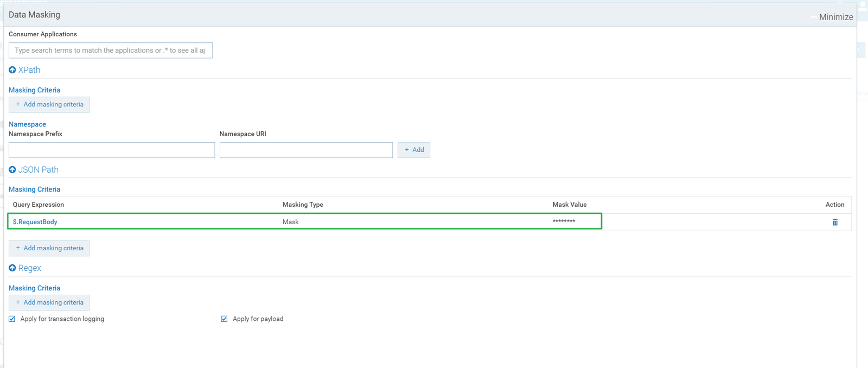Screen dimensions: 868x368
Task: Collapse the JSON Path section heading
Action: pos(39,170)
